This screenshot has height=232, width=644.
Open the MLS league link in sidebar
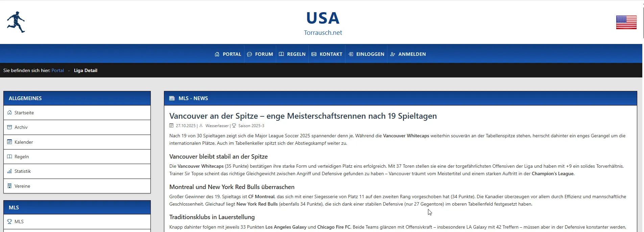(77, 222)
